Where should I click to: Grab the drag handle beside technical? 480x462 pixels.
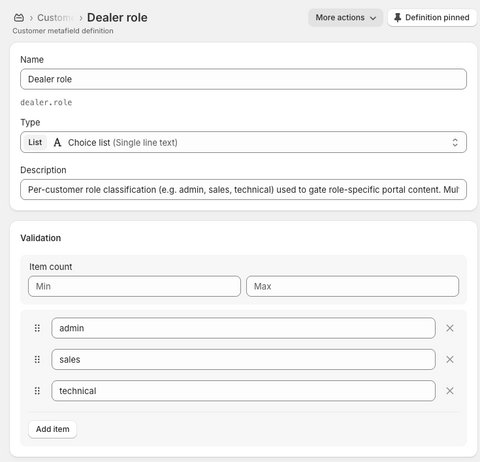[x=37, y=391]
